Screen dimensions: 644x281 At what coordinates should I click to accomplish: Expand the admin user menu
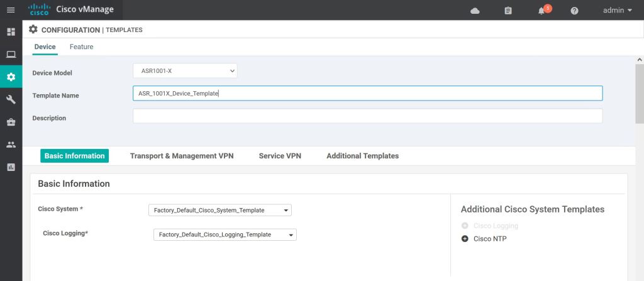[617, 11]
